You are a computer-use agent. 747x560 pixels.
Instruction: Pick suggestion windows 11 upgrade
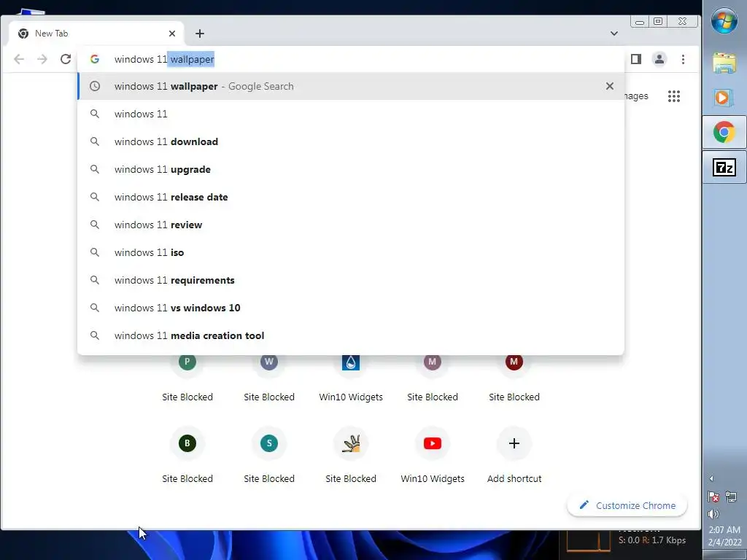click(351, 169)
